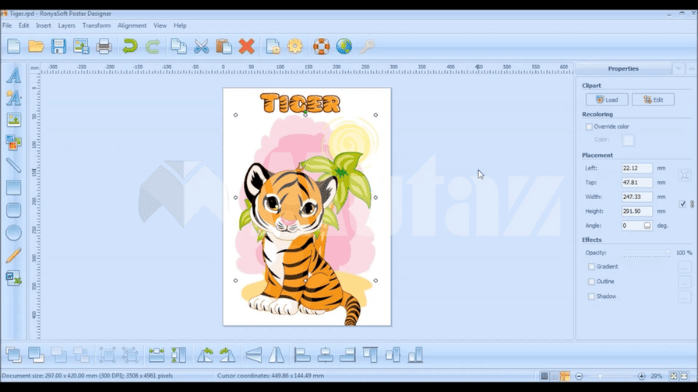Screen dimensions: 698x392
Task: Visit website with the globe icon
Action: [x=344, y=46]
